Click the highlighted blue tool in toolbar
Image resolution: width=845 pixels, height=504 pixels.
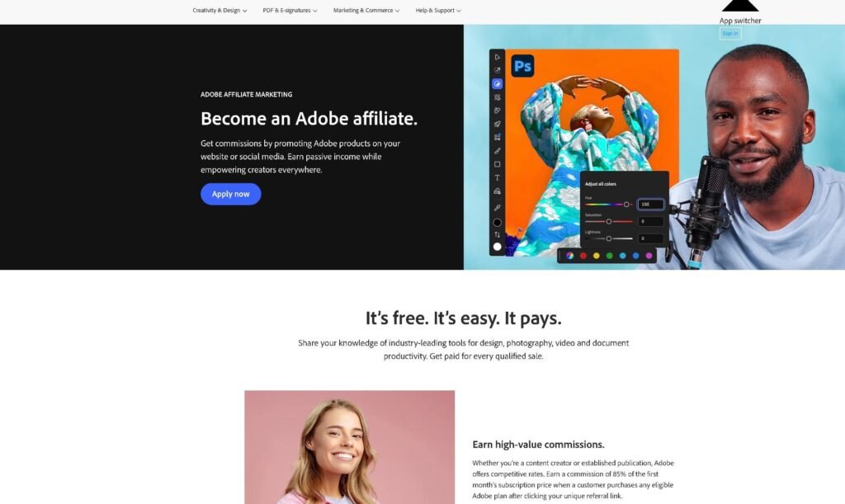point(497,84)
